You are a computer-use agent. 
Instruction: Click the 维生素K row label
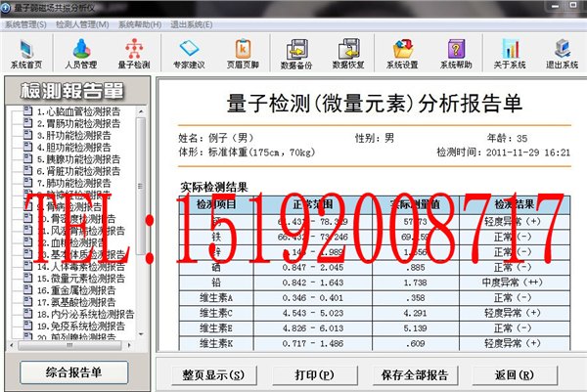(x=216, y=343)
